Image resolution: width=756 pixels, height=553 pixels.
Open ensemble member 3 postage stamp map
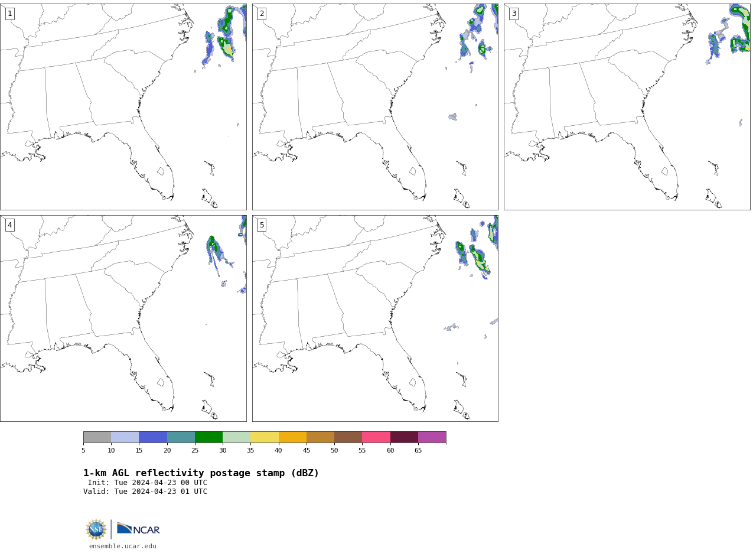pyautogui.click(x=627, y=107)
